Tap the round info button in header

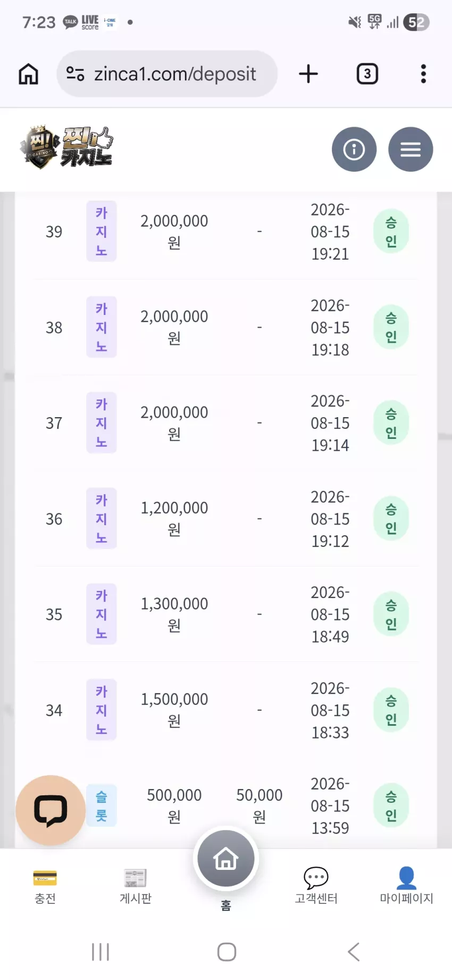coord(354,150)
